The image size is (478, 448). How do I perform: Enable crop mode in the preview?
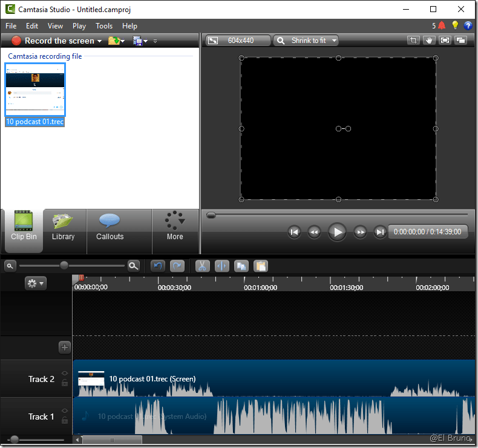click(413, 41)
